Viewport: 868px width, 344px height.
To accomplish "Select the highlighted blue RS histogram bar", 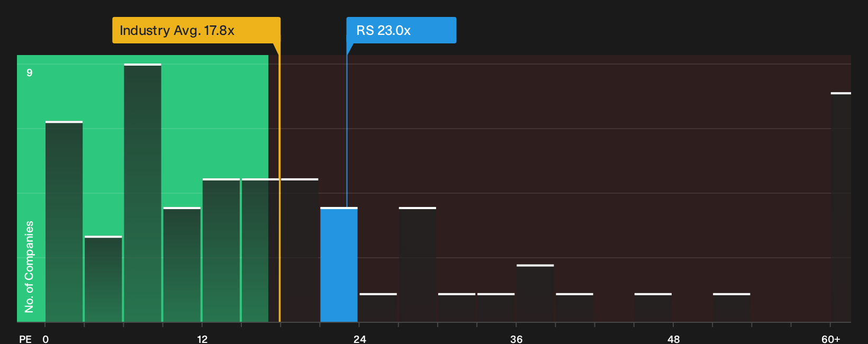I will point(339,265).
